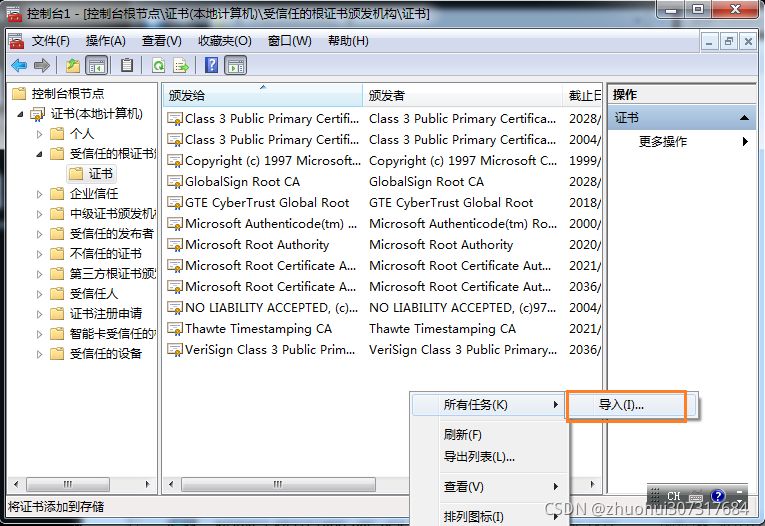Click the certificate icon for GTE CyberTrust Global Root

(x=175, y=203)
